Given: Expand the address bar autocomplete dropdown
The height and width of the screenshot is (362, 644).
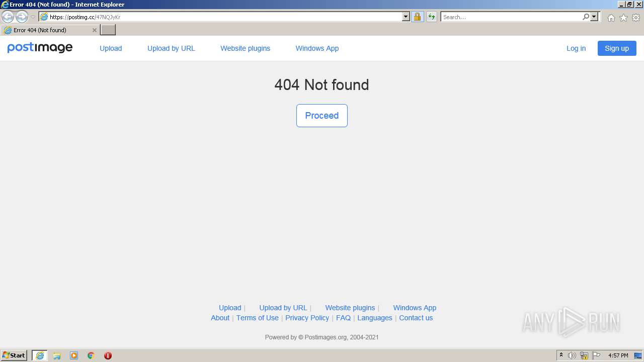Looking at the screenshot, I should tap(406, 17).
